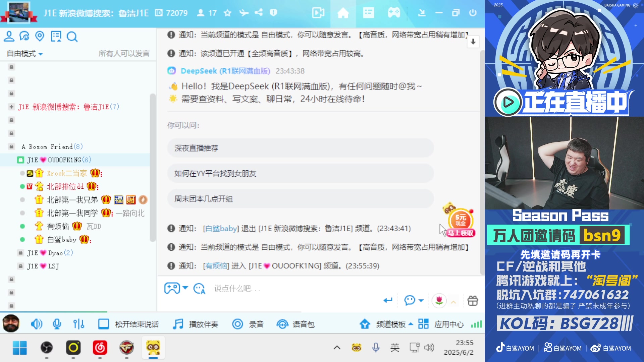The image size is (644, 362).
Task: Select the A Bosom Friend(8) channel
Action: coord(52,147)
